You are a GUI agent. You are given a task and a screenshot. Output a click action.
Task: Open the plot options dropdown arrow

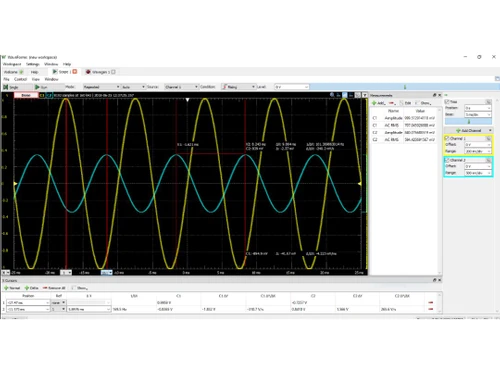tap(365, 95)
